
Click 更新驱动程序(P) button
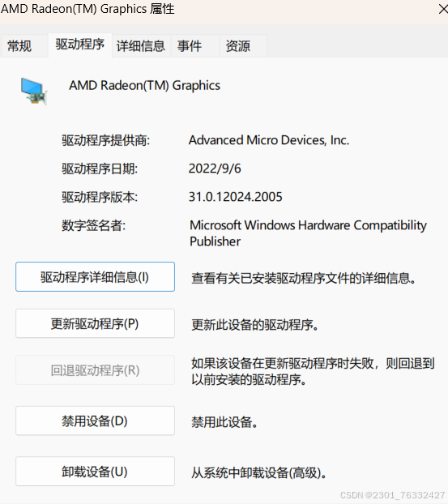tap(95, 323)
